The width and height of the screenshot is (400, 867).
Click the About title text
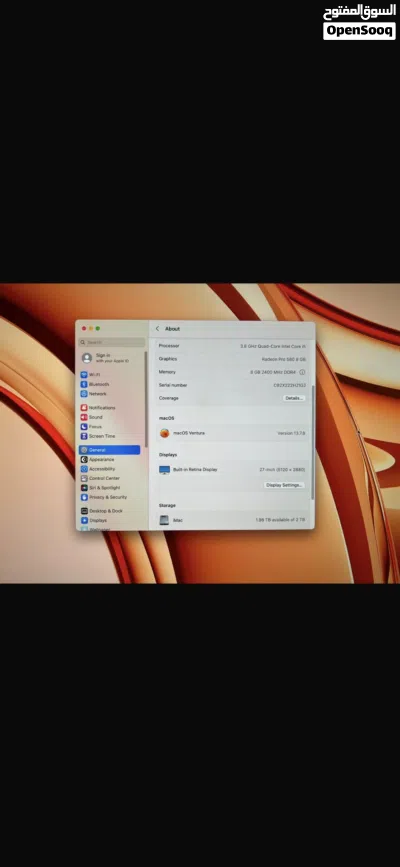pos(173,328)
